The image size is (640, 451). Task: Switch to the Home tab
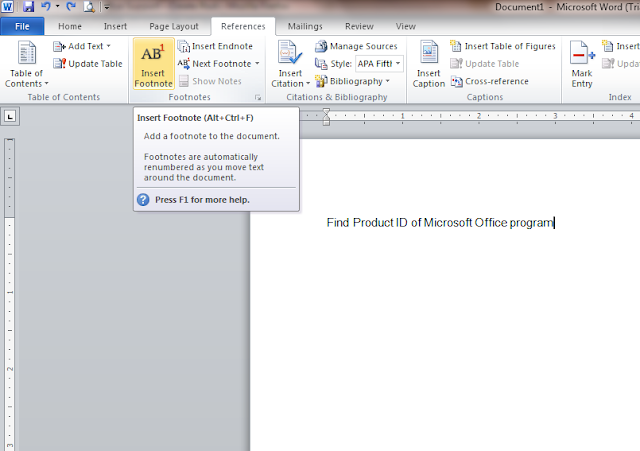70,26
